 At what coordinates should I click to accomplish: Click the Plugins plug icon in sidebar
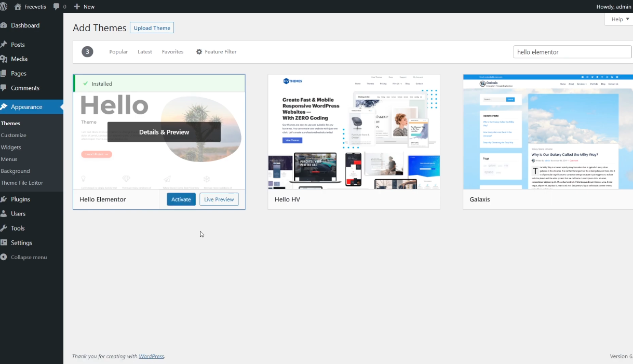point(4,199)
